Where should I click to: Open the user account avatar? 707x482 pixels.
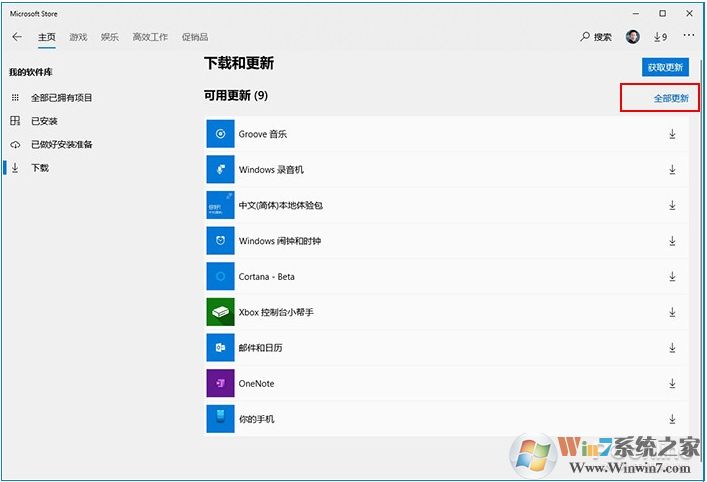pyautogui.click(x=633, y=37)
